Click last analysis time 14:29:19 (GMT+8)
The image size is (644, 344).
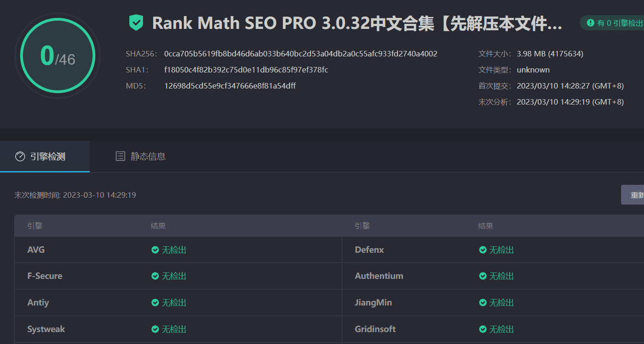(570, 102)
